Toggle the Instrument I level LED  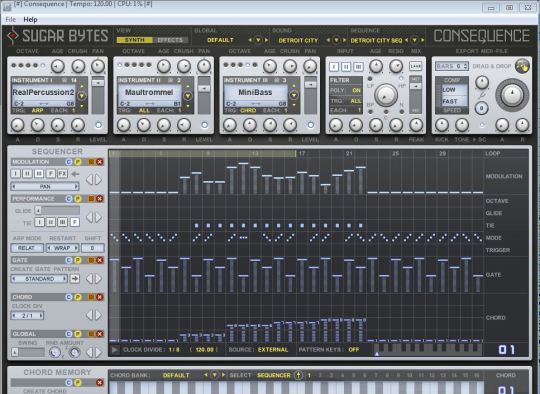[x=98, y=125]
